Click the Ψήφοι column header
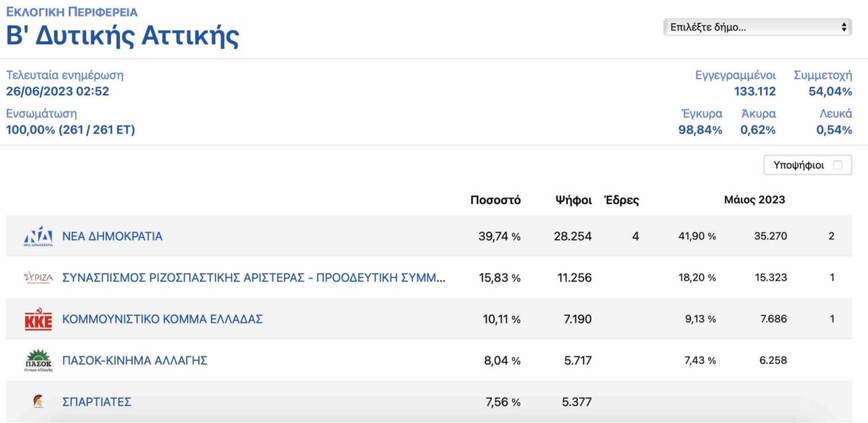Screen dimensions: 868x423 (574, 200)
